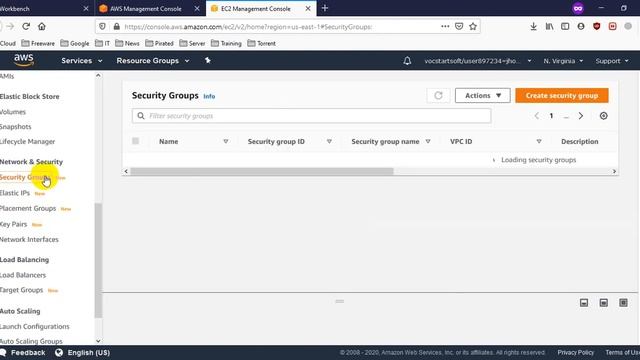This screenshot has width=640, height=360.
Task: Open the notifications bell icon
Action: [x=407, y=61]
